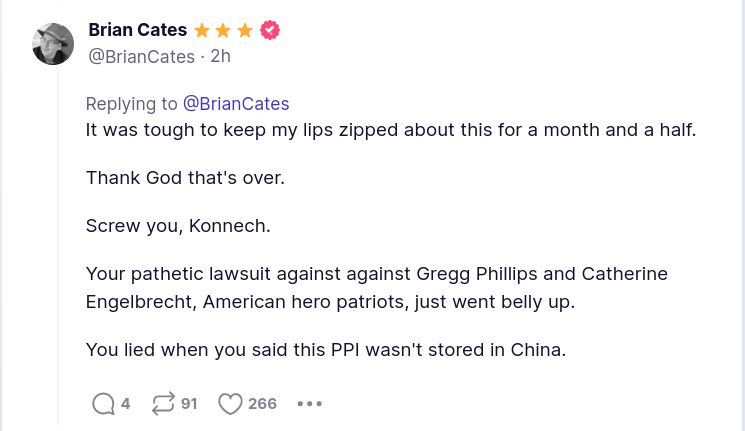The image size is (745, 431).
Task: Follow the blue @BrianCates mention in Replying to
Action: (235, 104)
